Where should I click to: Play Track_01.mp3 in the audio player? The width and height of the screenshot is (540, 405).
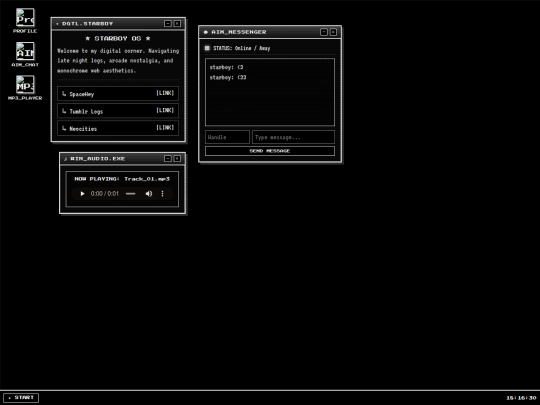click(x=82, y=194)
